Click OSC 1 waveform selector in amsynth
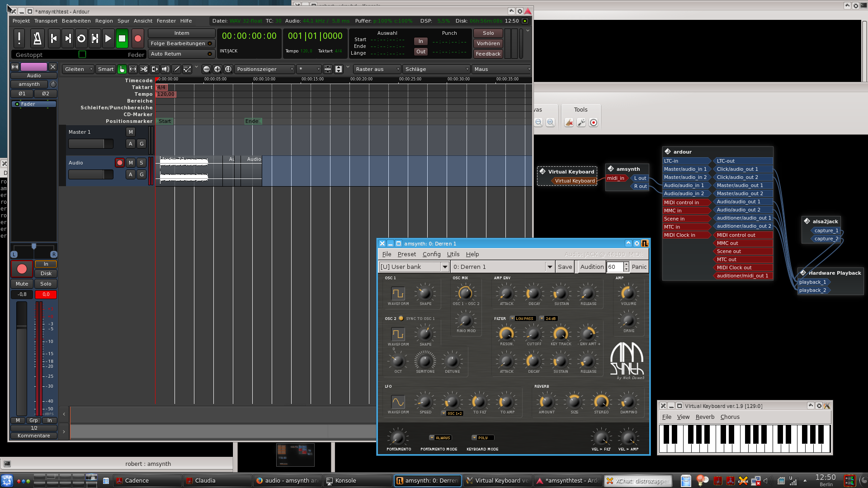Screen dimensions: 868x488 [398, 293]
